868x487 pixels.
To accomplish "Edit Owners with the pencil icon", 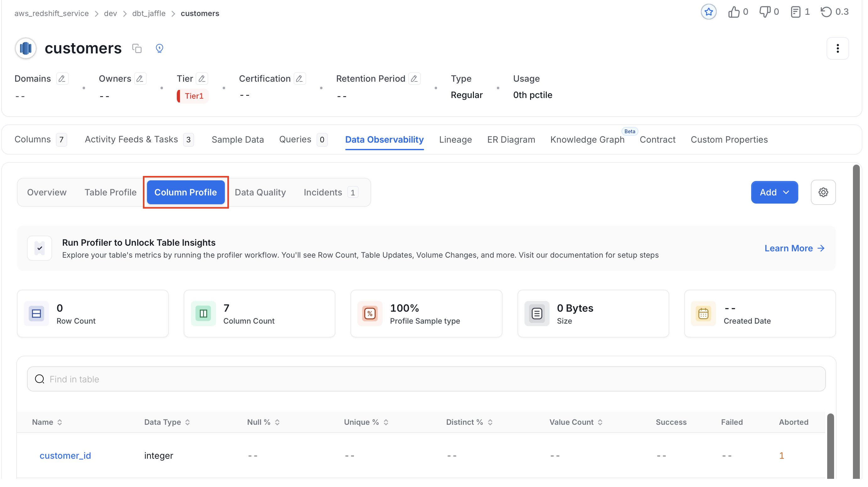I will pos(140,79).
